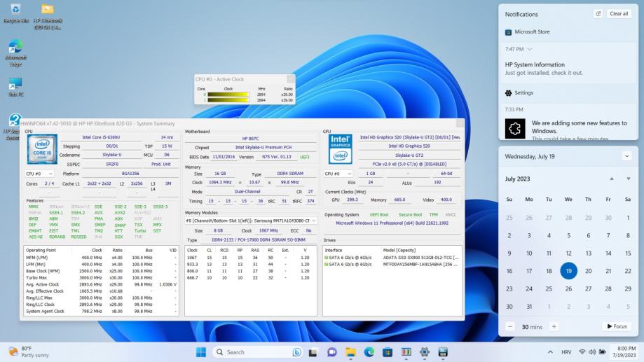Expand the CPU #0 selector dropdown

tap(40, 173)
